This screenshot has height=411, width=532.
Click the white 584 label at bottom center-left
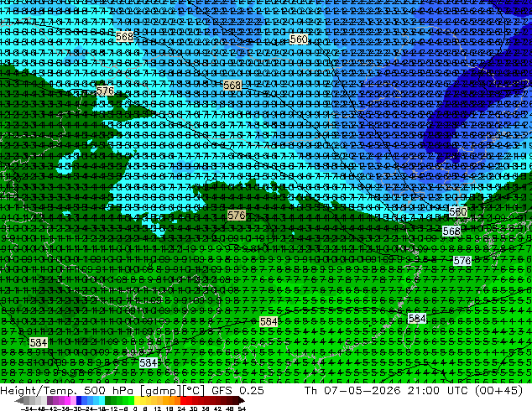point(149,363)
